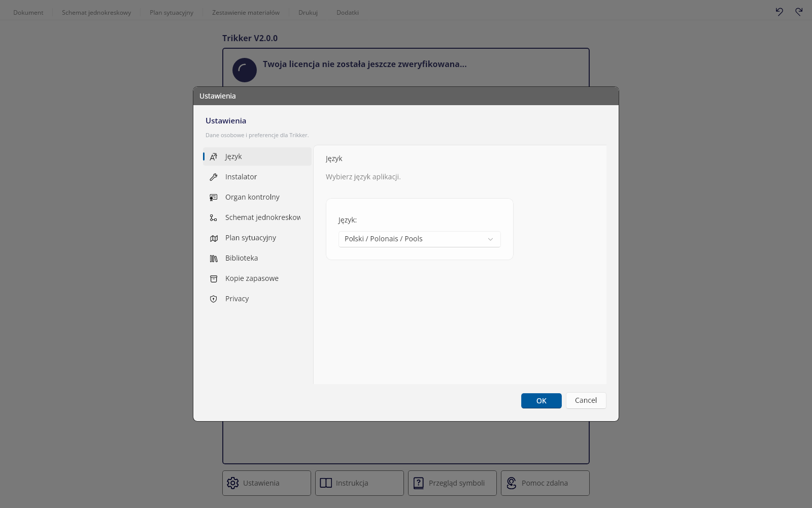Click the Ustawienia button at the bottom

(x=266, y=483)
